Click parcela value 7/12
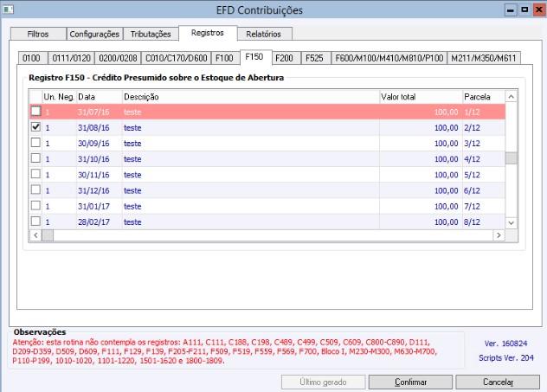Image resolution: width=547 pixels, height=392 pixels. click(x=472, y=207)
